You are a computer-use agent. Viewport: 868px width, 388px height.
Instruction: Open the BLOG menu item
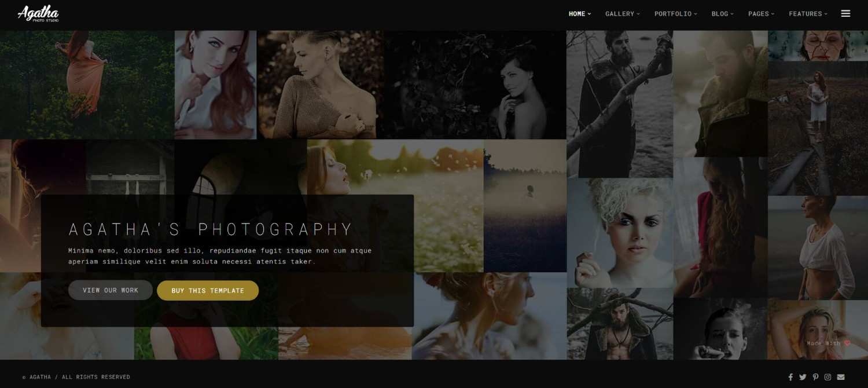pos(719,13)
